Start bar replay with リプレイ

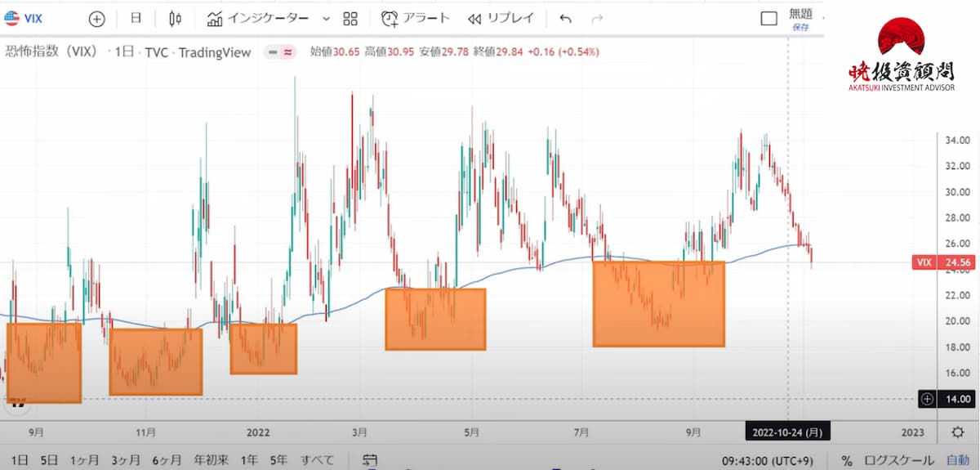click(x=501, y=19)
